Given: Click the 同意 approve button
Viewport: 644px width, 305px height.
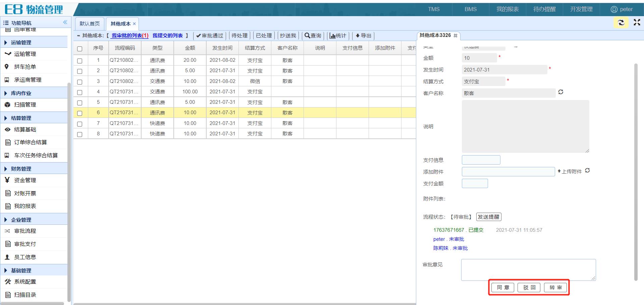Looking at the screenshot, I should tap(503, 288).
